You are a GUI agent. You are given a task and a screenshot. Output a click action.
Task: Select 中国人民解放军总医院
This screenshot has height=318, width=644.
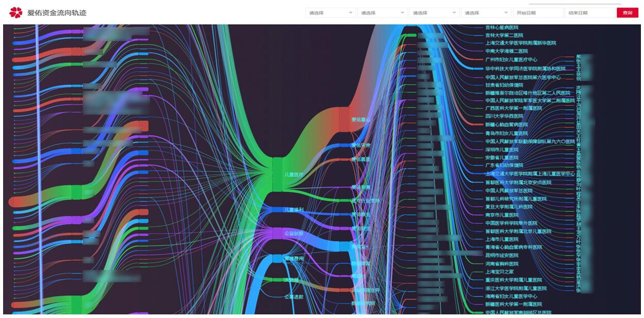[x=509, y=191]
